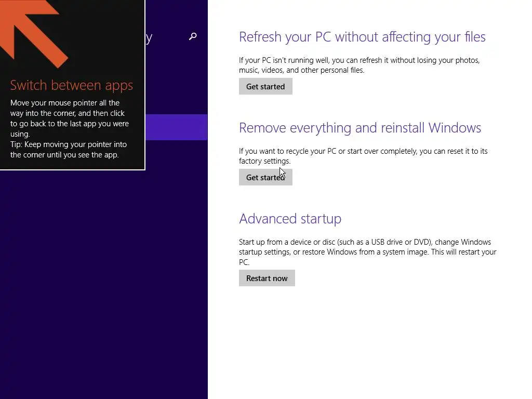Click Get started under Refresh your PC
This screenshot has height=399, width=532.
(x=265, y=87)
